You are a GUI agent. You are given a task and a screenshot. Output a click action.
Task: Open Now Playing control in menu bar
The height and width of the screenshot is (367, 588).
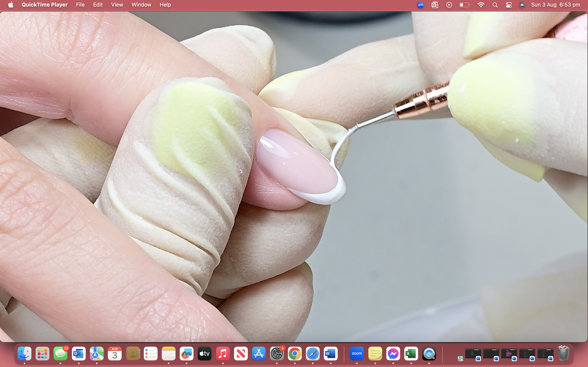[x=449, y=5]
